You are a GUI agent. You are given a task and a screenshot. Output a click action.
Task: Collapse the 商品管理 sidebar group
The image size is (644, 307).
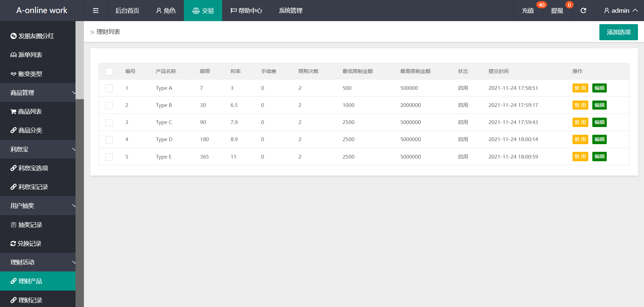pos(38,93)
